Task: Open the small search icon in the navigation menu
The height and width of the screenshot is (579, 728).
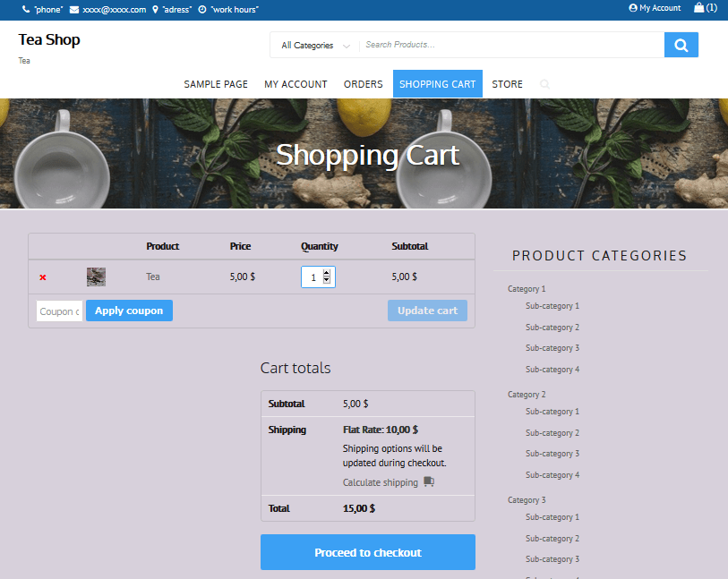Action: [544, 84]
